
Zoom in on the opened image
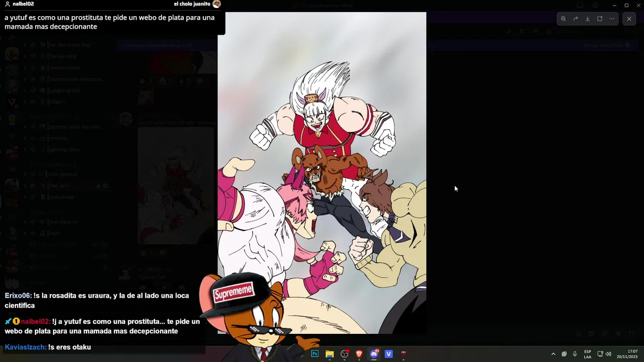pyautogui.click(x=563, y=19)
